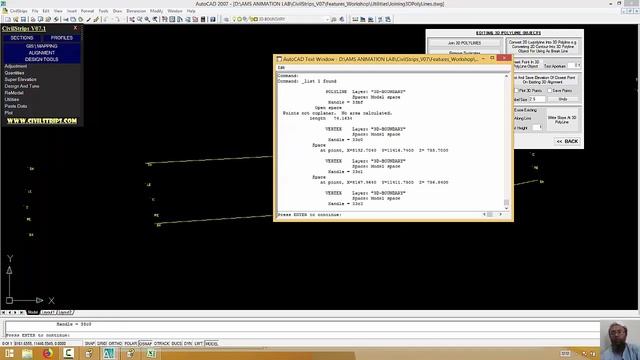Click the Redo arrow icon
Screen dimensions: 640x360
pos(117,19)
